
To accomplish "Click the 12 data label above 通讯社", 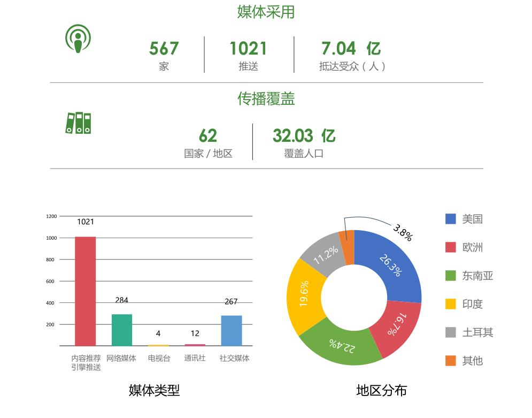I will pyautogui.click(x=195, y=333).
